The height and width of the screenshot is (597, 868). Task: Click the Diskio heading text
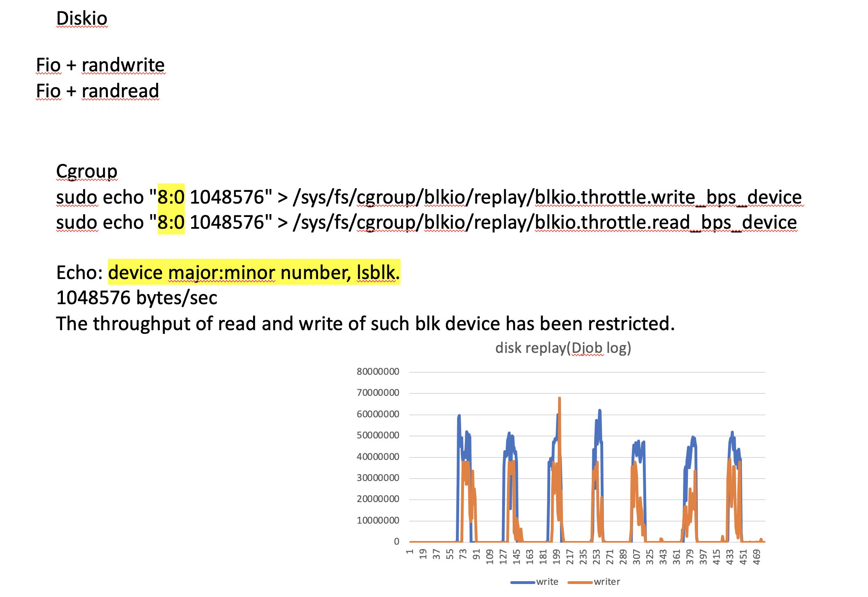[x=82, y=18]
